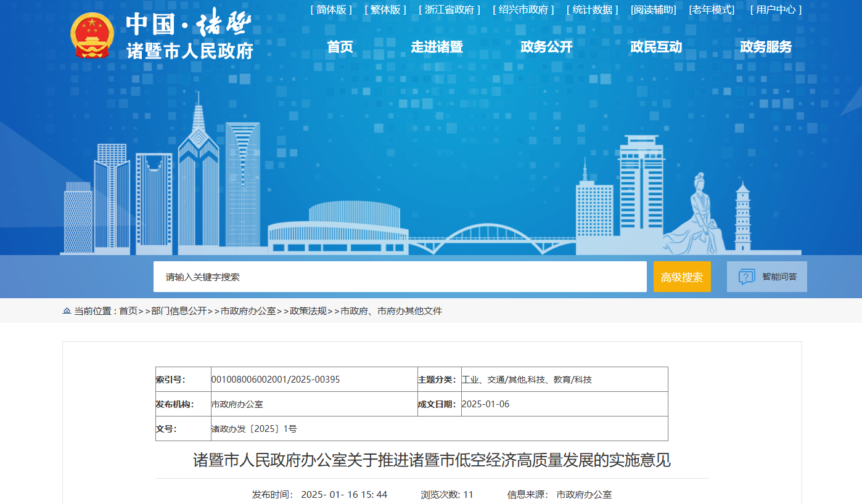
Task: Click the home icon in breadcrumb
Action: [67, 311]
